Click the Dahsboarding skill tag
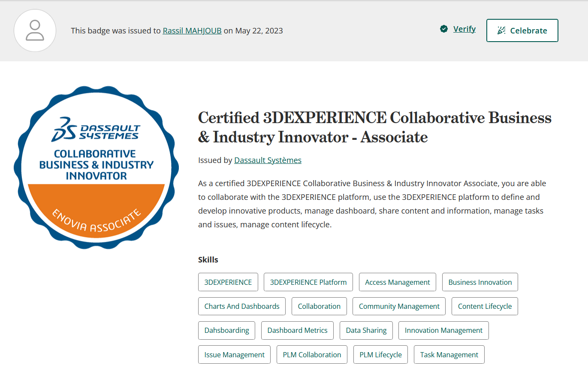 point(226,330)
